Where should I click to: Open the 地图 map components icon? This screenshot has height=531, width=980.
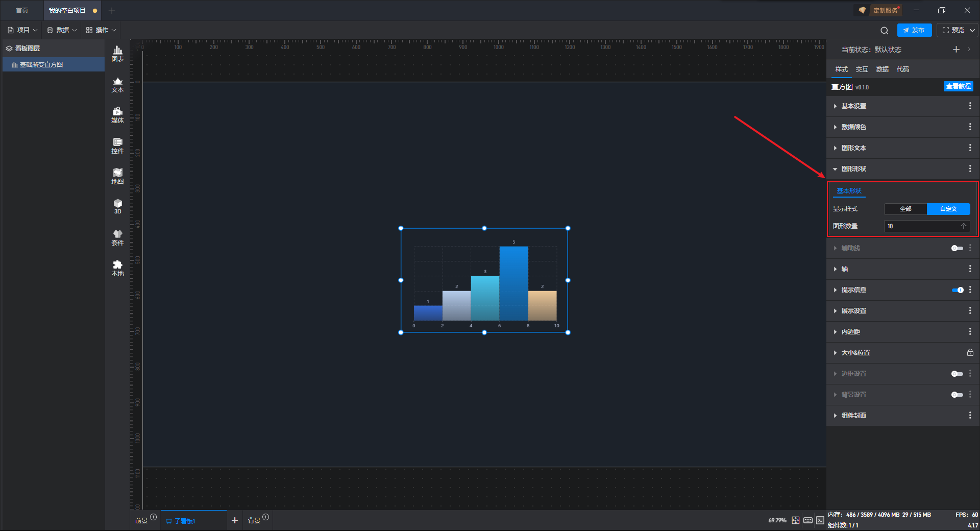117,176
